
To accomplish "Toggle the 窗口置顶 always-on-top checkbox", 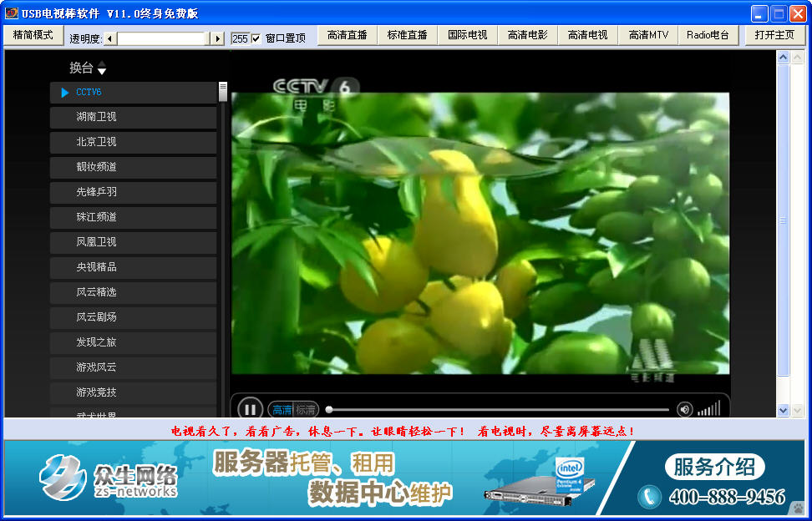I will [256, 38].
